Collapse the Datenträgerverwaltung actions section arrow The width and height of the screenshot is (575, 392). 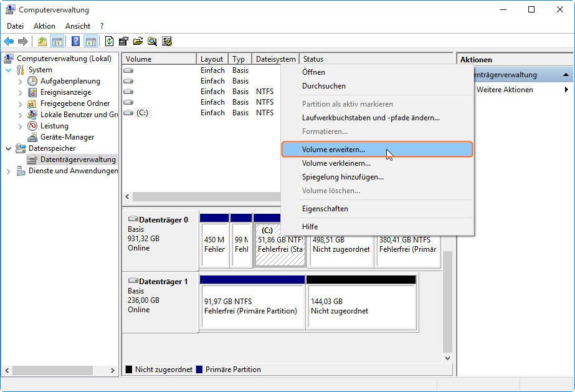566,75
